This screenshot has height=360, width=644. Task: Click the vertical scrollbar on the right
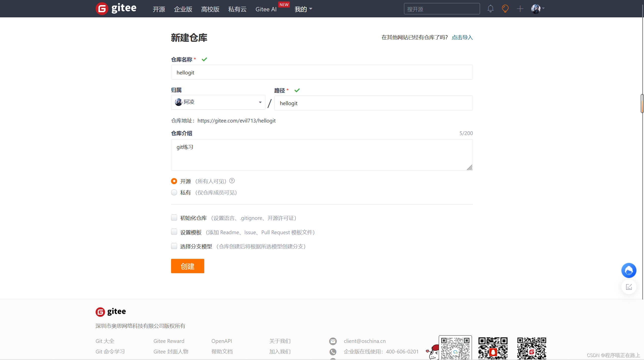pos(642,103)
